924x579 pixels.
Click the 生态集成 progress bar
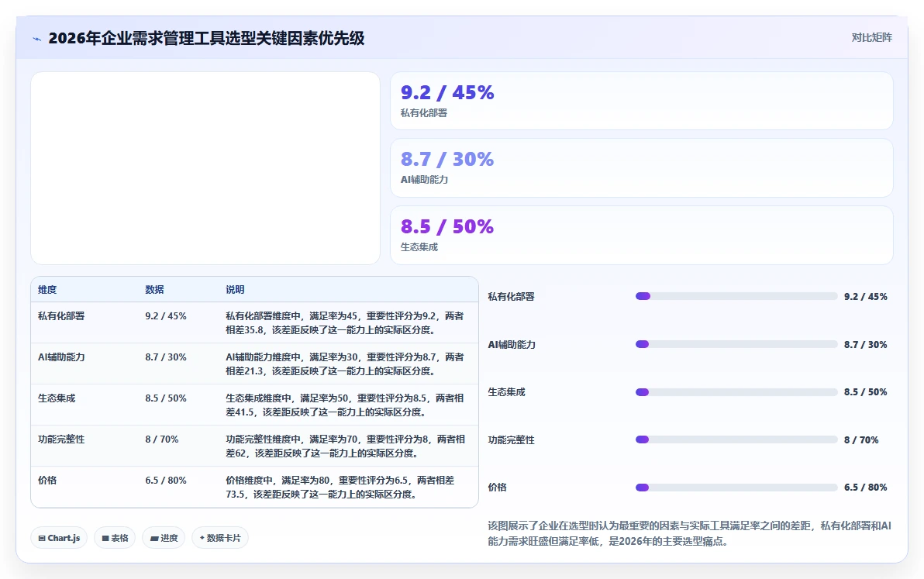coord(736,392)
